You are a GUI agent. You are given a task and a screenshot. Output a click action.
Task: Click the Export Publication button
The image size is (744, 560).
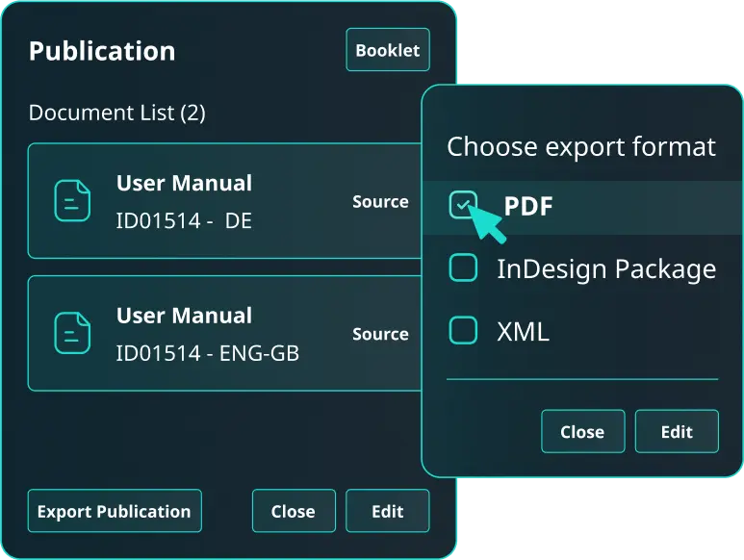point(115,511)
